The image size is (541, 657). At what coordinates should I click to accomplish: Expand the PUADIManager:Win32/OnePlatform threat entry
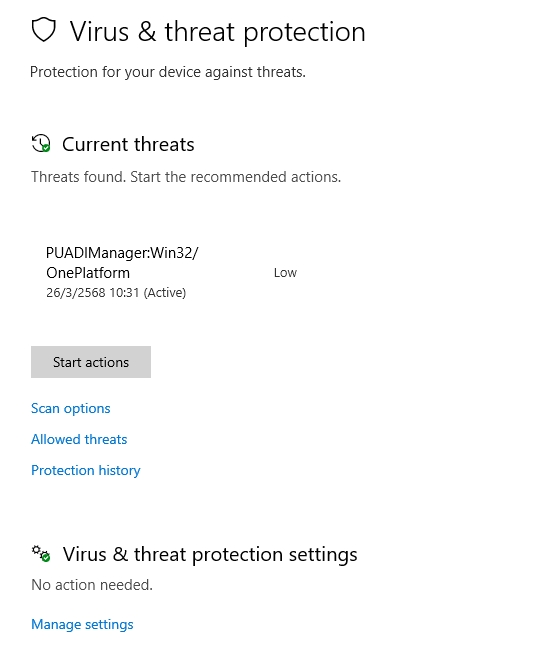click(x=171, y=272)
